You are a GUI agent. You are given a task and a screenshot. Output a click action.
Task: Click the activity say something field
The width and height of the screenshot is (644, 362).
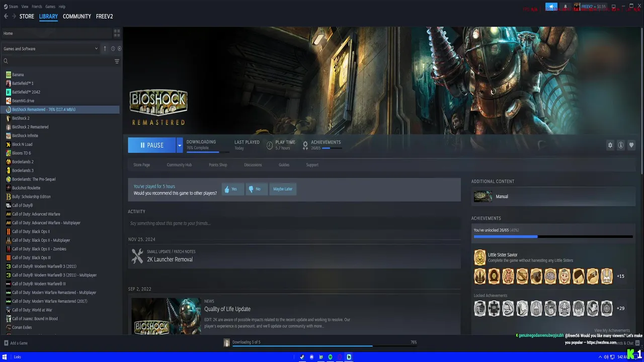tap(294, 223)
